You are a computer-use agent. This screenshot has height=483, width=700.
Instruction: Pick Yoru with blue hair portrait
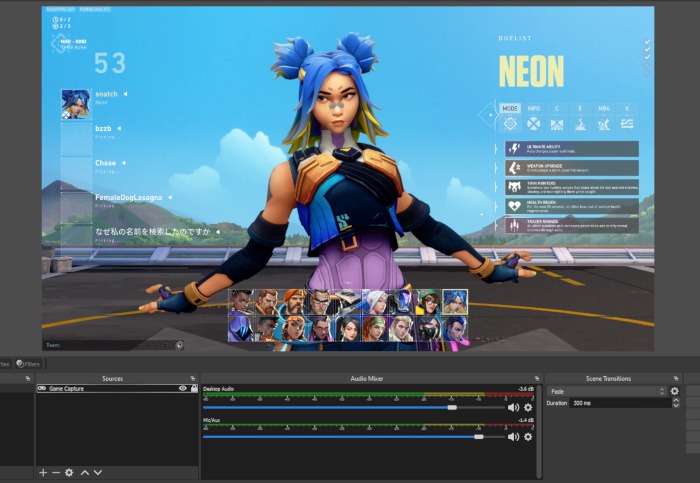coord(455,329)
